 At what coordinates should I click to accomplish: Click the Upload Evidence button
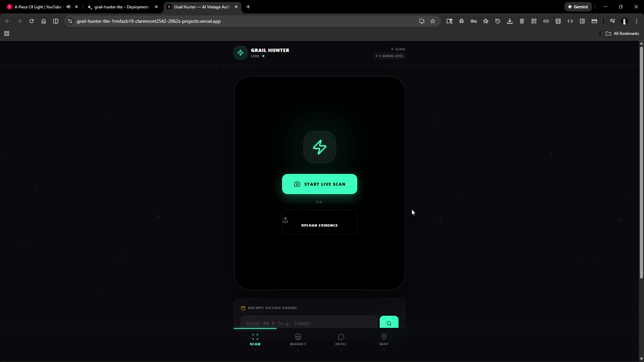click(319, 222)
